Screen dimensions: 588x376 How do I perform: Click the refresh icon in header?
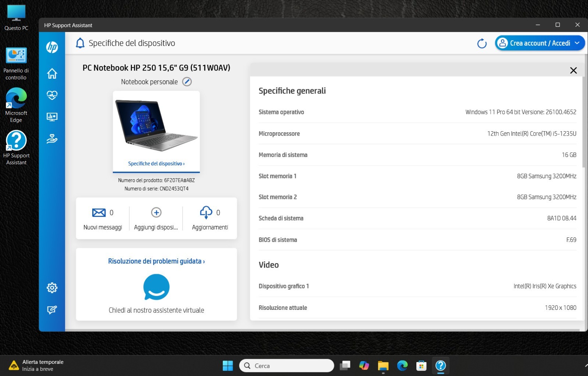click(x=482, y=43)
